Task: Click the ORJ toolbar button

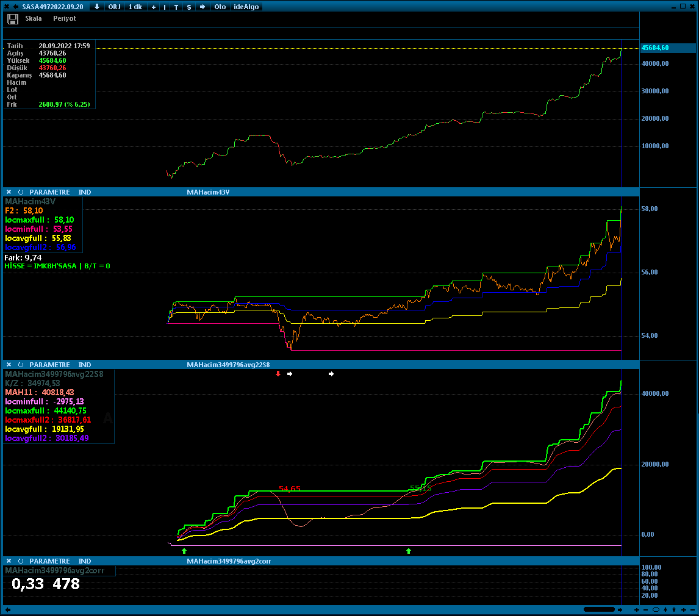Action: coord(114,7)
